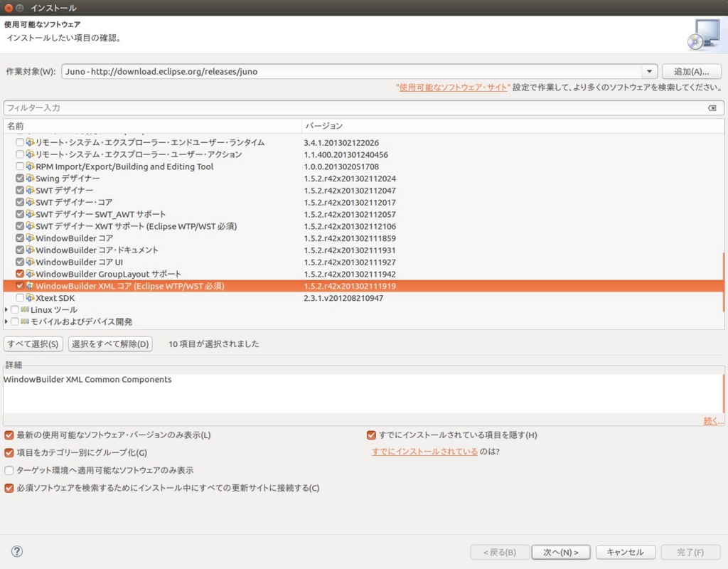Uncheck the WindowBuilder XML コア checkbox
This screenshot has width=728, height=569.
tap(19, 286)
